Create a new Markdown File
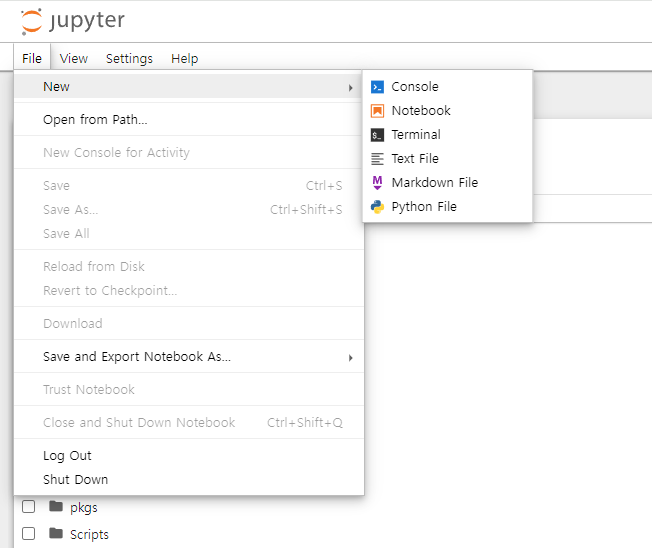652x548 pixels. click(447, 183)
